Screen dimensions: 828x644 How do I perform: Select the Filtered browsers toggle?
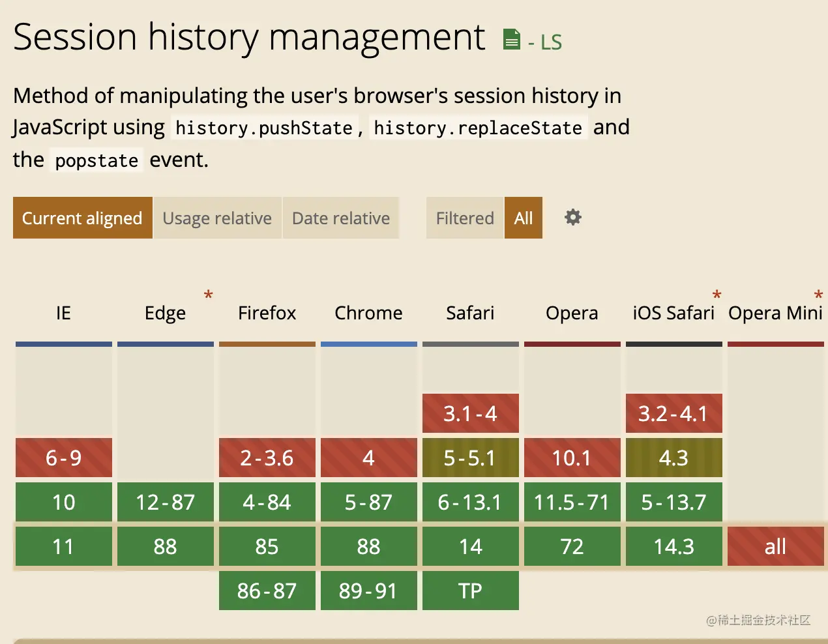point(465,218)
